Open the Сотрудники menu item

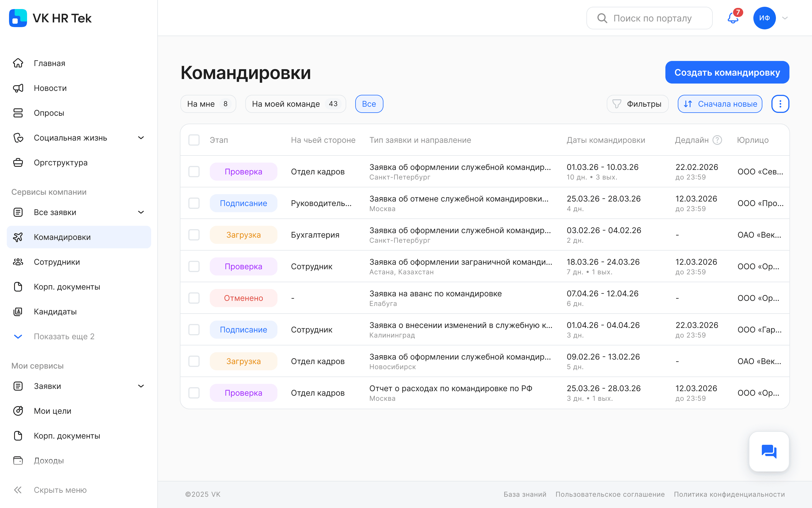click(79, 262)
